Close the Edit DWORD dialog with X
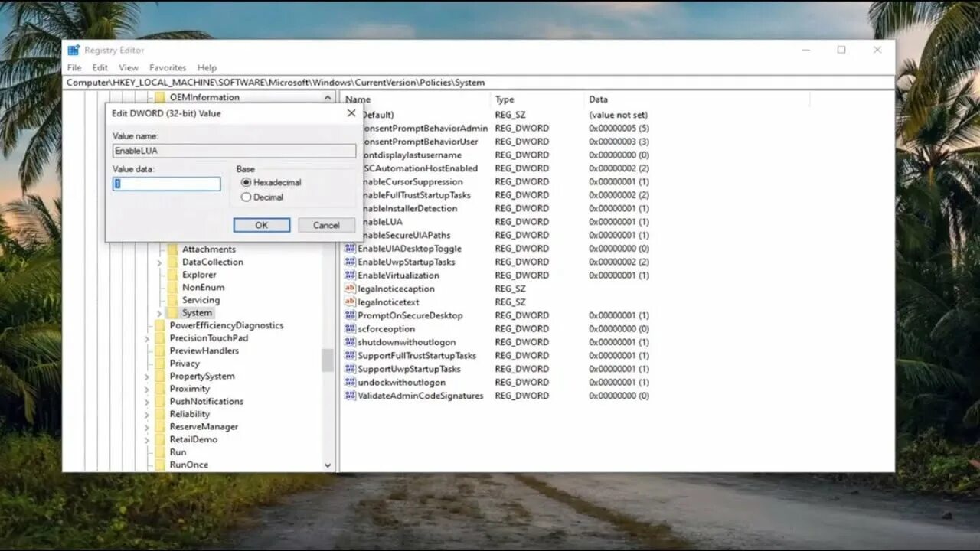 tap(351, 112)
